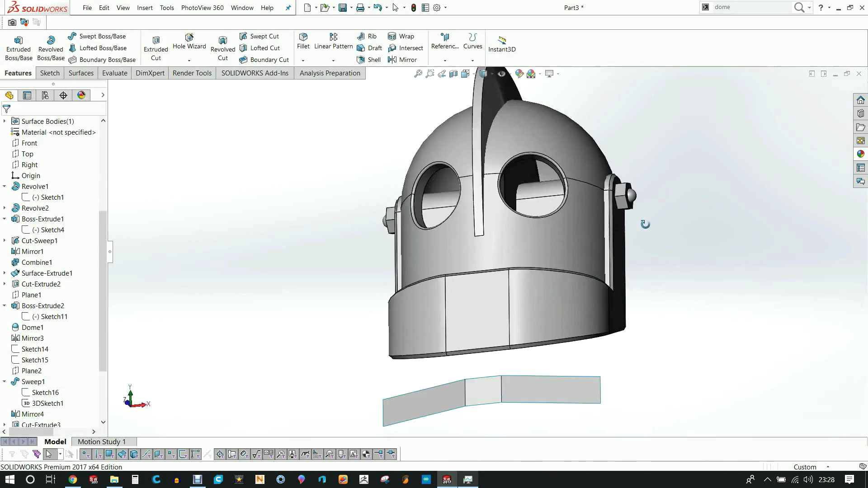The height and width of the screenshot is (488, 868).
Task: Click the Mirror1 feature in the tree
Action: click(x=31, y=251)
